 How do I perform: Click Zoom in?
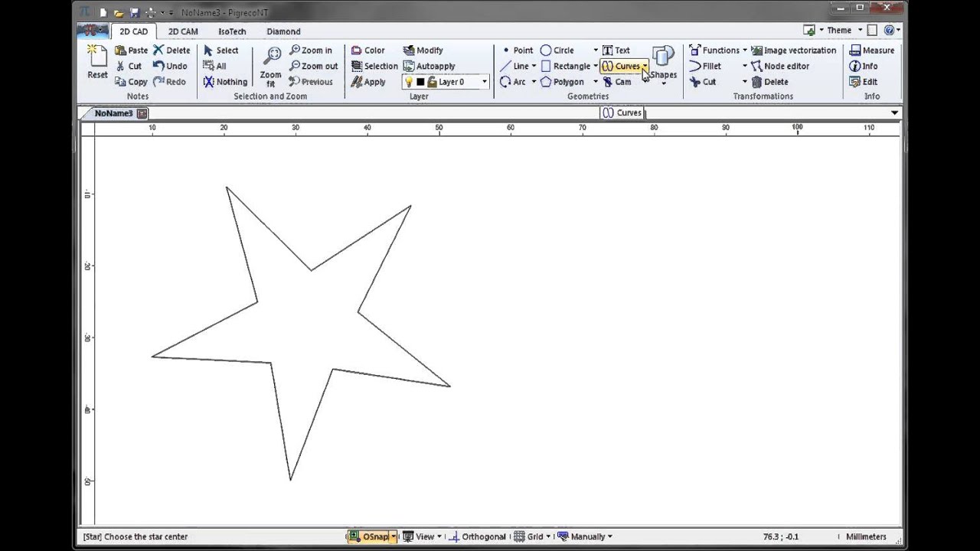pos(311,51)
